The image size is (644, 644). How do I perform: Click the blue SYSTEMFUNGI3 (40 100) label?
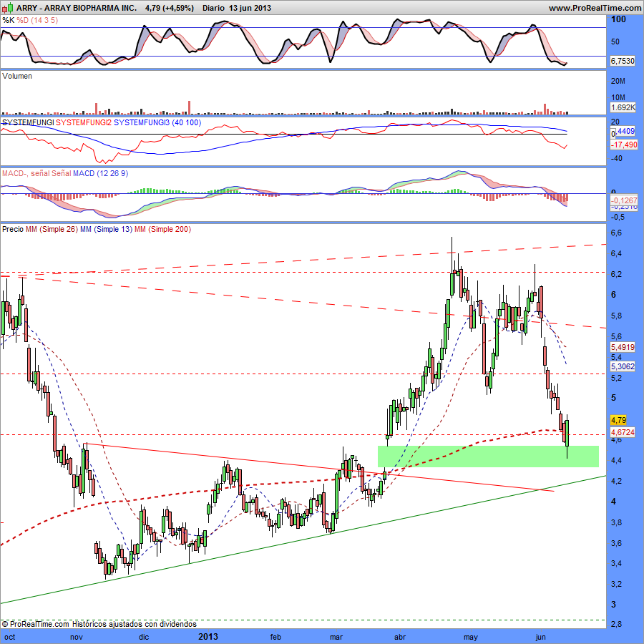pyautogui.click(x=157, y=122)
